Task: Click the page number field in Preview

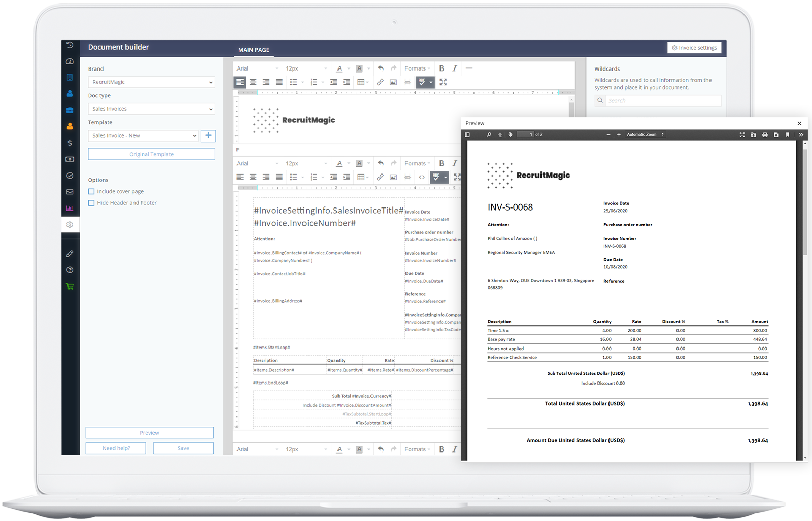Action: pyautogui.click(x=526, y=135)
